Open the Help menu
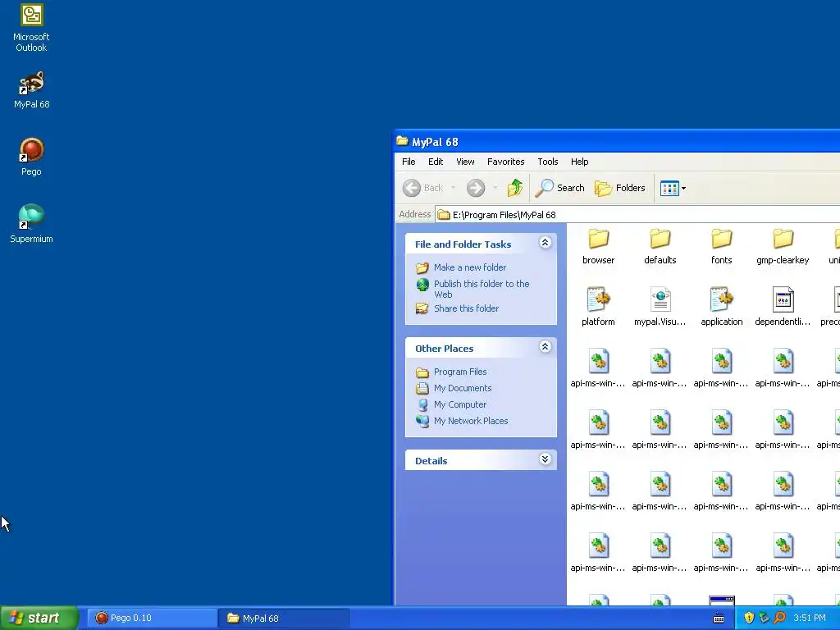Viewport: 840px width, 630px height. point(579,162)
